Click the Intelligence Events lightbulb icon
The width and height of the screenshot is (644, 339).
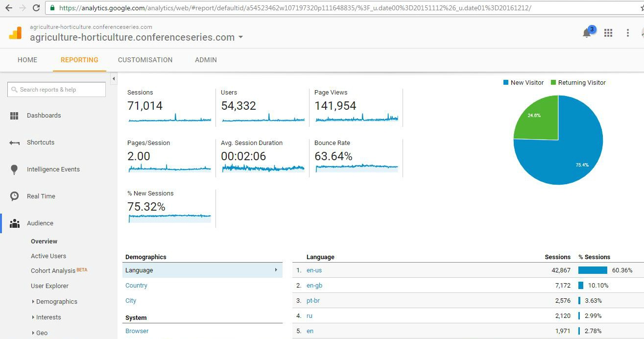[14, 169]
